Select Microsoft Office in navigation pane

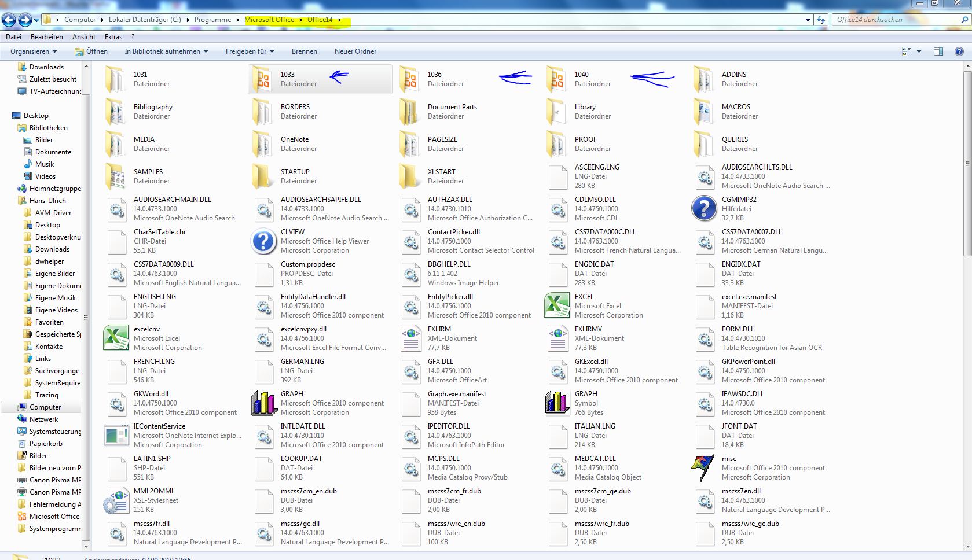click(54, 517)
